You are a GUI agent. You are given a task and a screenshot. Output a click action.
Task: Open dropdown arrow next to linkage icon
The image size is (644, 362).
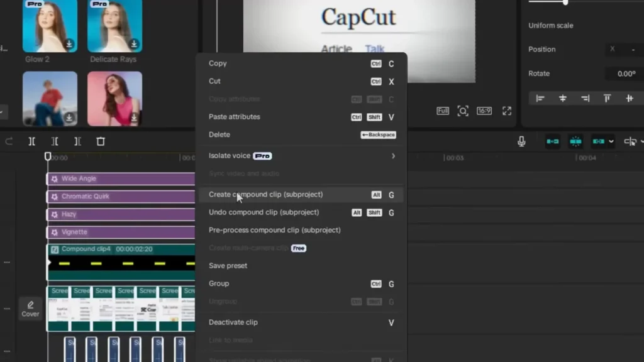click(611, 141)
